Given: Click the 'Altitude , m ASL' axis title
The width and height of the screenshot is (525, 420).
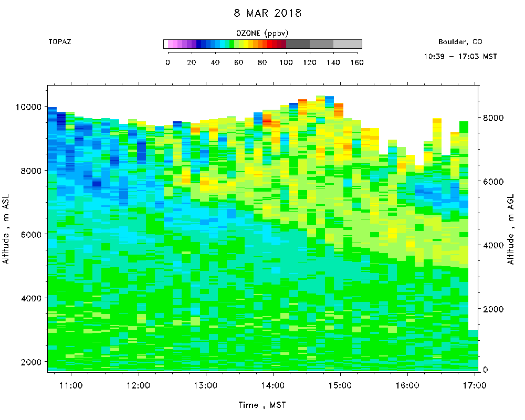Looking at the screenshot, I should [x=6, y=229].
